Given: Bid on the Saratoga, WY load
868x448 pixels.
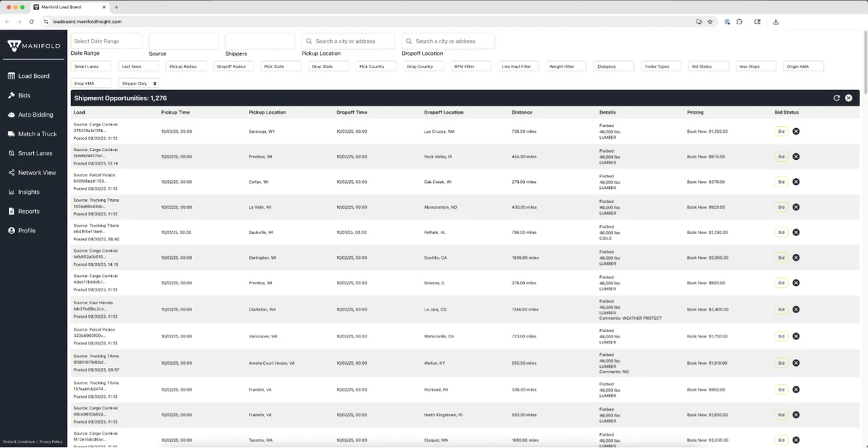Looking at the screenshot, I should 781,131.
